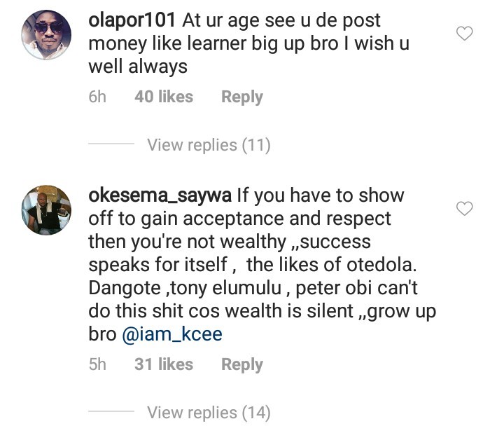Like olapor101's comment with the heart
The height and width of the screenshot is (447, 504).
[x=464, y=33]
